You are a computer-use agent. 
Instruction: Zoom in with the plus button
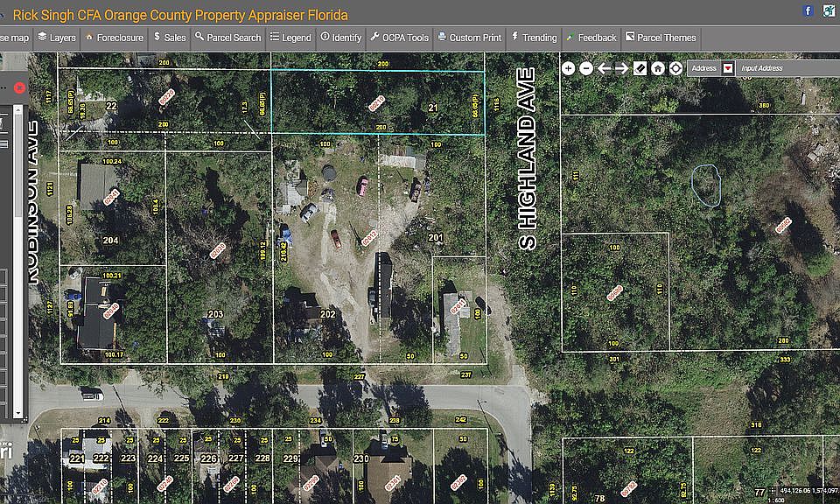pyautogui.click(x=569, y=68)
